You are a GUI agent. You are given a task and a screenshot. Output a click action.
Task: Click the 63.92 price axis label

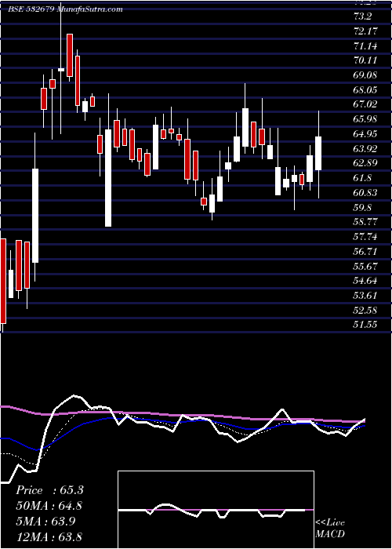[365, 148]
